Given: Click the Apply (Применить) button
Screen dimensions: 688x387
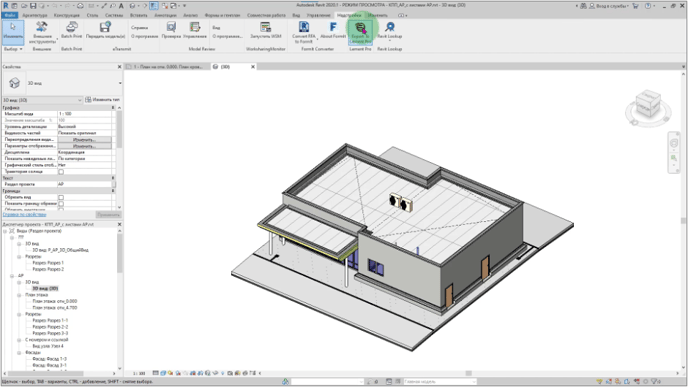Looking at the screenshot, I should coord(108,215).
